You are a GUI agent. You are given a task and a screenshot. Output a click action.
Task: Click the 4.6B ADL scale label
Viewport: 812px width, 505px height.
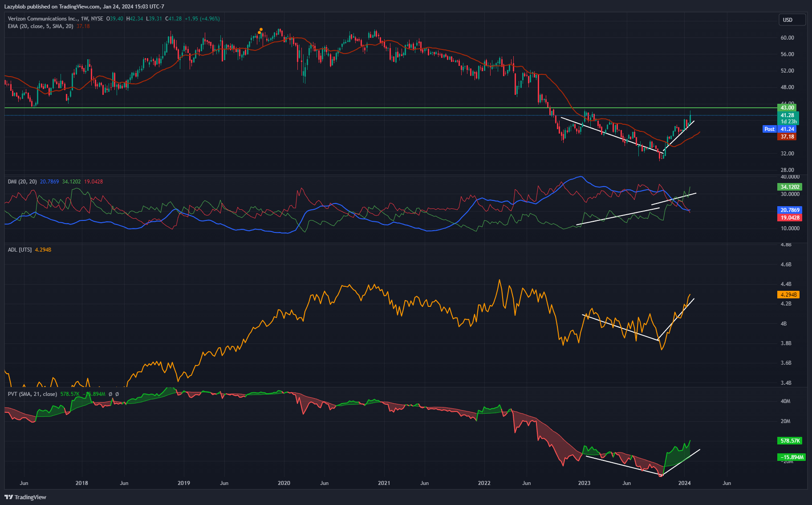[x=786, y=265]
